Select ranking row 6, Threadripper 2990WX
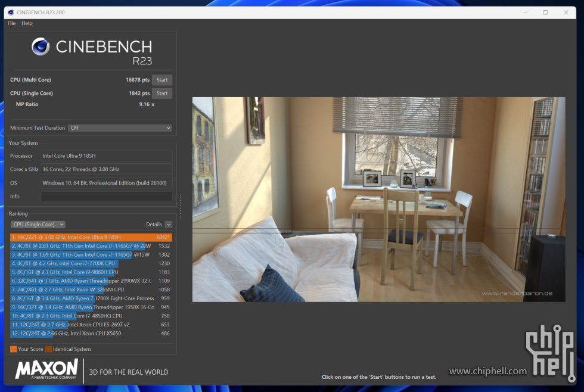 91,281
